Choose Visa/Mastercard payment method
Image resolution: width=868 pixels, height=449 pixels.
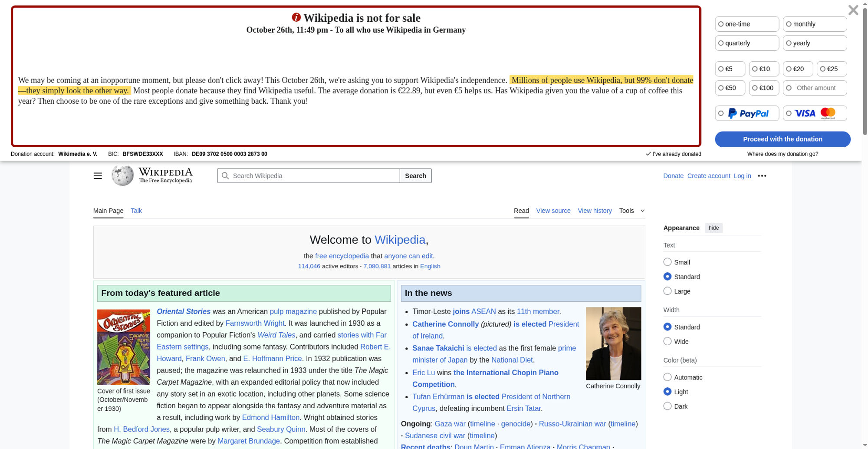[815, 113]
